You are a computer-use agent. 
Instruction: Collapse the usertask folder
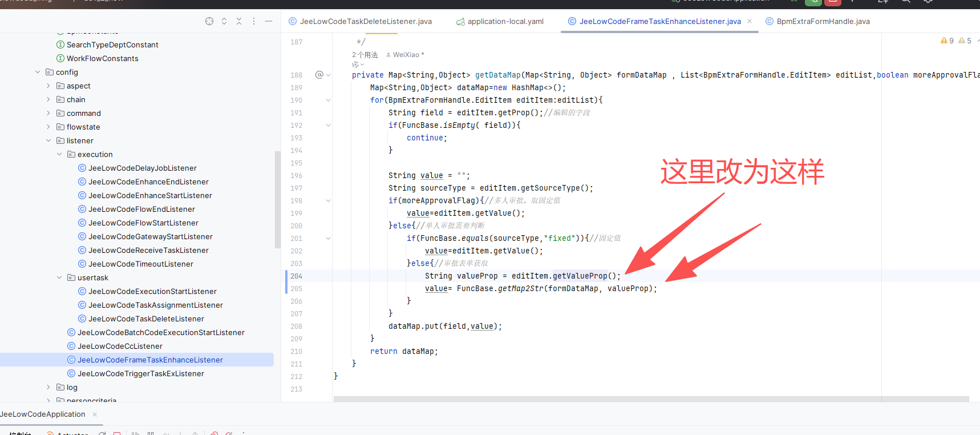59,277
